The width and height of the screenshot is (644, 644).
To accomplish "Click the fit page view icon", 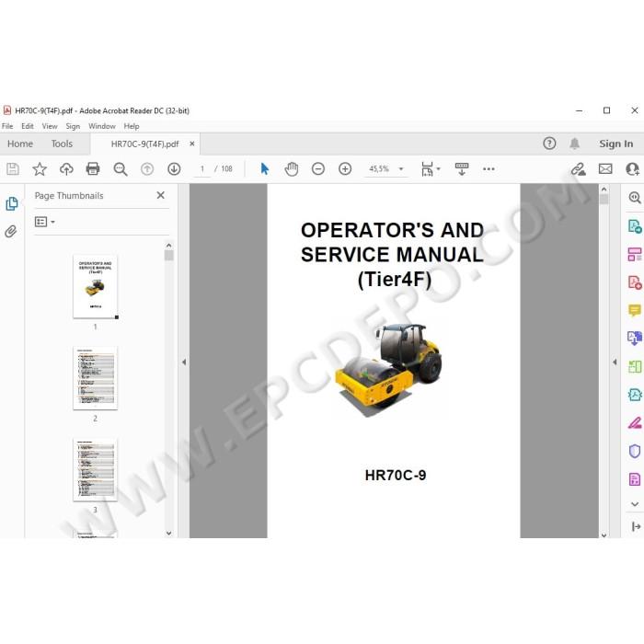I will point(427,168).
